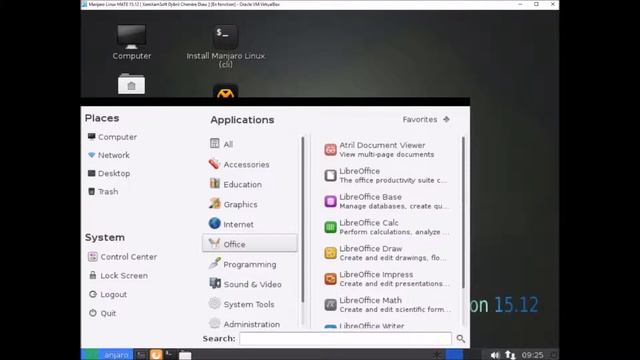Viewport: 640px width, 360px height.
Task: Launch LibreOffice Calc
Action: [387, 227]
